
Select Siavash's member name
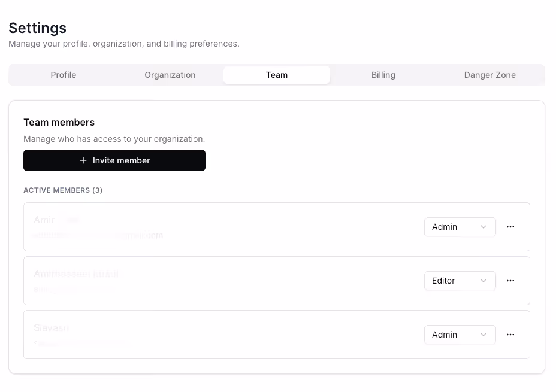(x=51, y=327)
